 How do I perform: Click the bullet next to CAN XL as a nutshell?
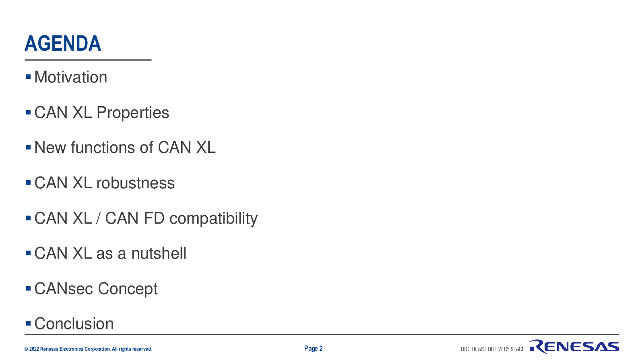[28, 253]
